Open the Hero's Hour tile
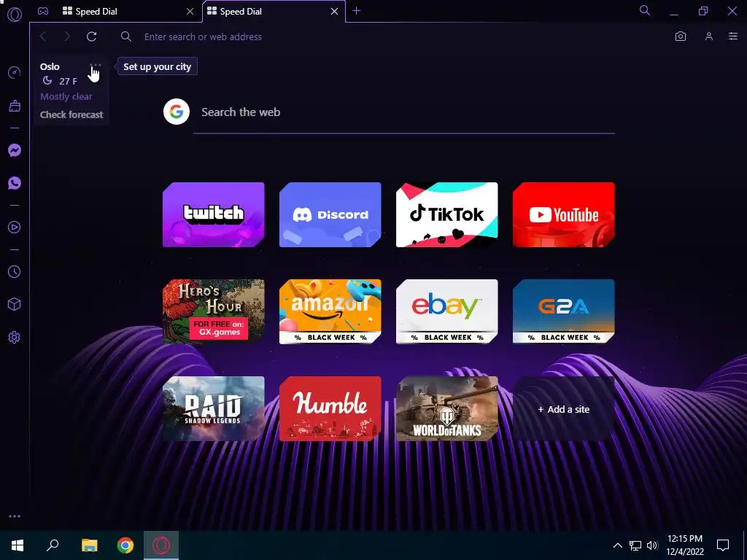Screen dimensions: 747x560 pos(214,312)
